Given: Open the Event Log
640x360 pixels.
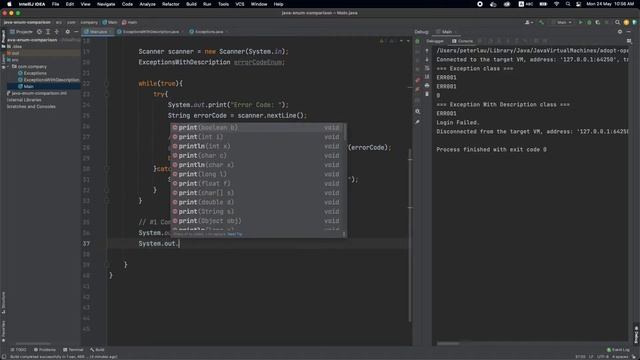Looking at the screenshot, I should (x=618, y=350).
